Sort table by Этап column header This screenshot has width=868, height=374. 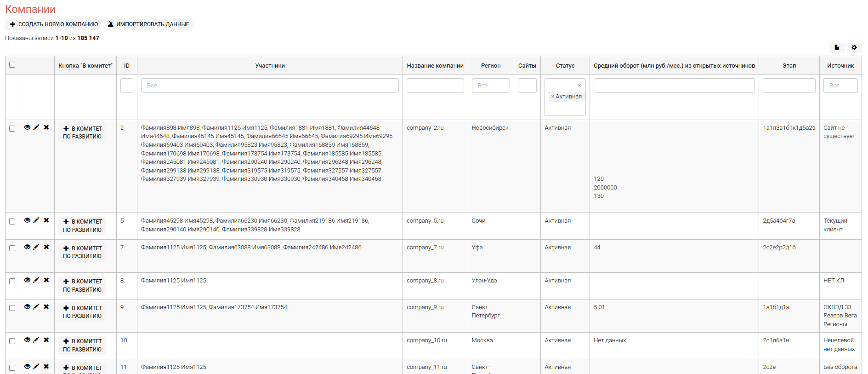tap(789, 66)
